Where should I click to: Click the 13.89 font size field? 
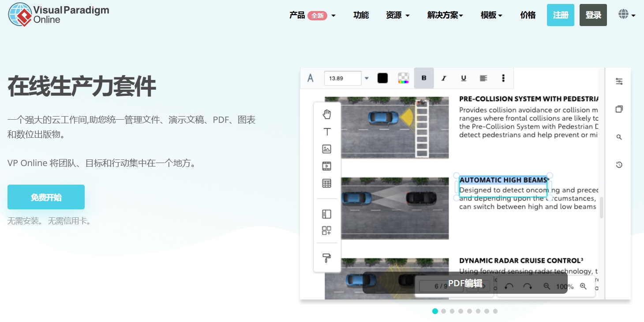pos(343,78)
